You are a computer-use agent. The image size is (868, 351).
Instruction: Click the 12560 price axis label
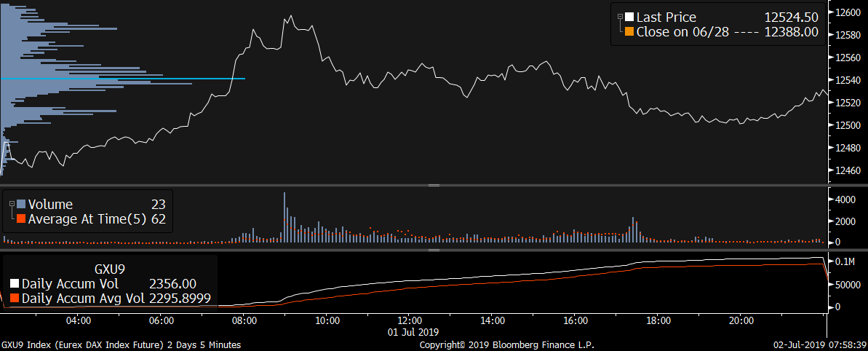pos(848,58)
